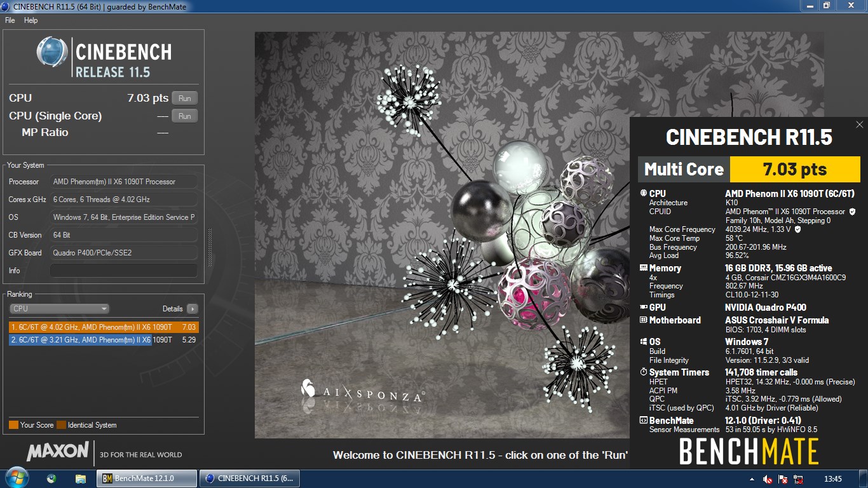Image resolution: width=868 pixels, height=488 pixels.
Task: Click the shield verification icon beside CPUID processor
Action: click(x=852, y=212)
